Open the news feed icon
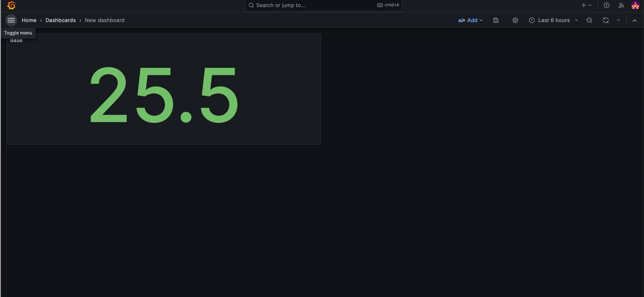Viewport: 644px width, 297px height. 621,5
